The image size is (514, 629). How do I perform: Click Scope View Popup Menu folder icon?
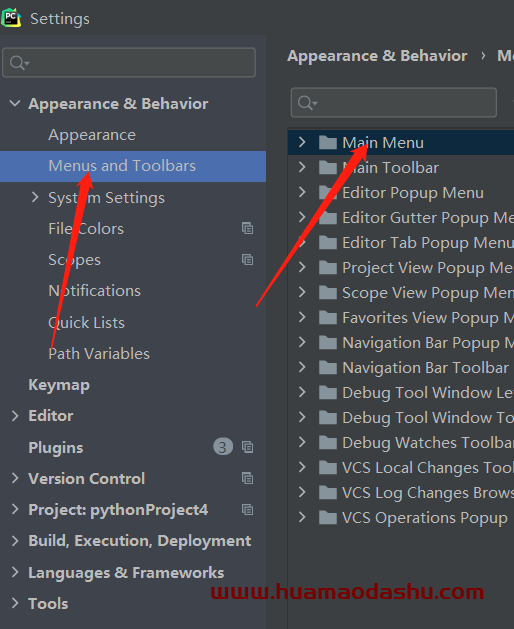[x=328, y=292]
